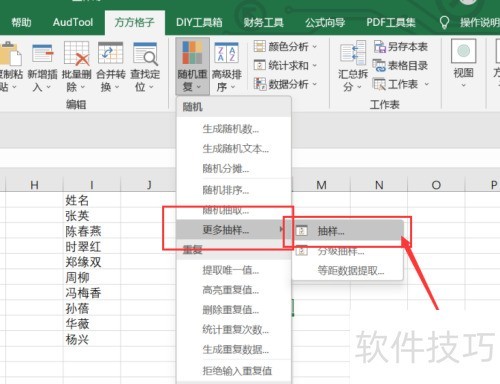This screenshot has height=384, width=500.
Task: Click the 视图 icon
Action: coord(463,51)
